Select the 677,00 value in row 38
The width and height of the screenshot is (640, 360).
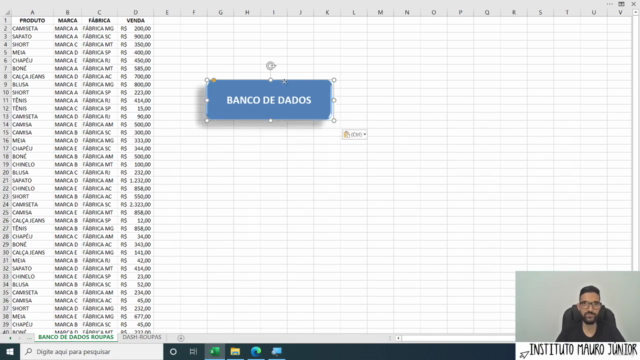click(136, 316)
